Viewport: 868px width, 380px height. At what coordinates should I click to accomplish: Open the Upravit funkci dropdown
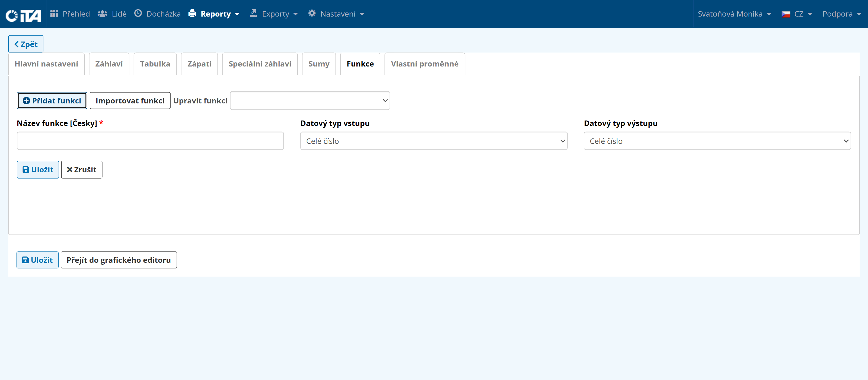point(310,100)
